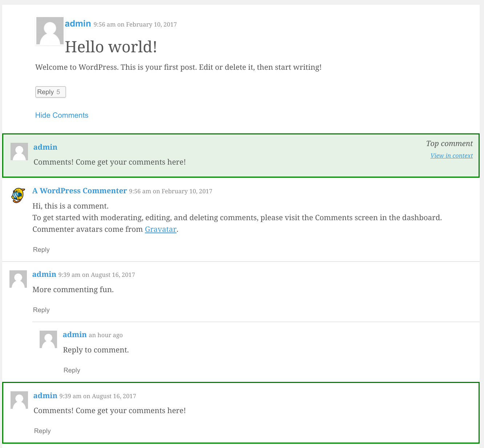Click admin avatar beside 'More commenting fun.'
484x448 pixels.
pos(18,279)
